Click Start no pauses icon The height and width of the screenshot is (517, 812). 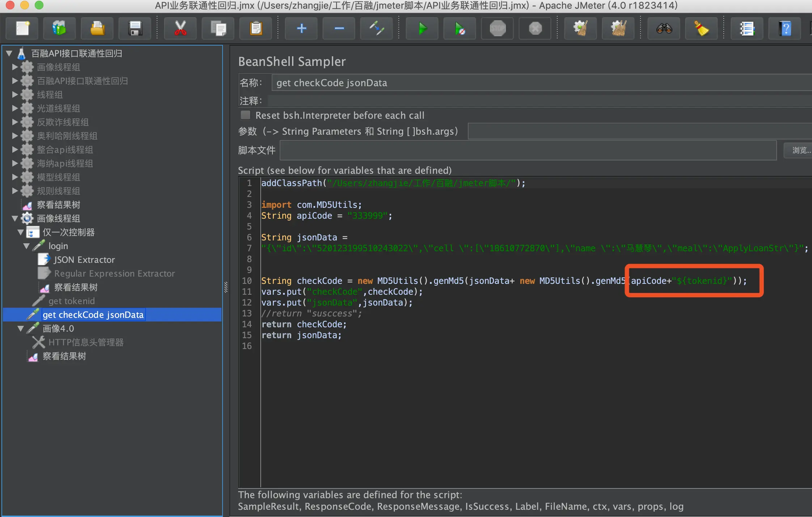(x=460, y=28)
